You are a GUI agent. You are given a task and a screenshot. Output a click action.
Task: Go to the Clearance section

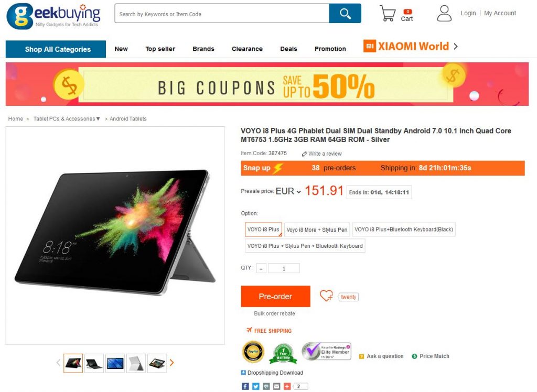click(248, 49)
